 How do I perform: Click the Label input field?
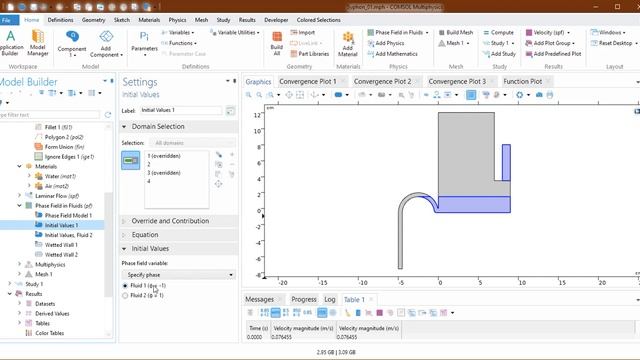tap(181, 110)
